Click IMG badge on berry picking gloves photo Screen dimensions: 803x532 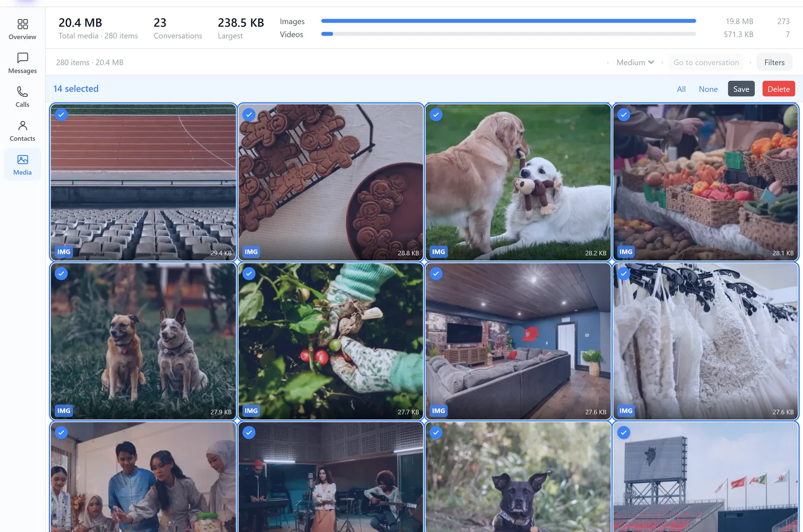tap(251, 411)
